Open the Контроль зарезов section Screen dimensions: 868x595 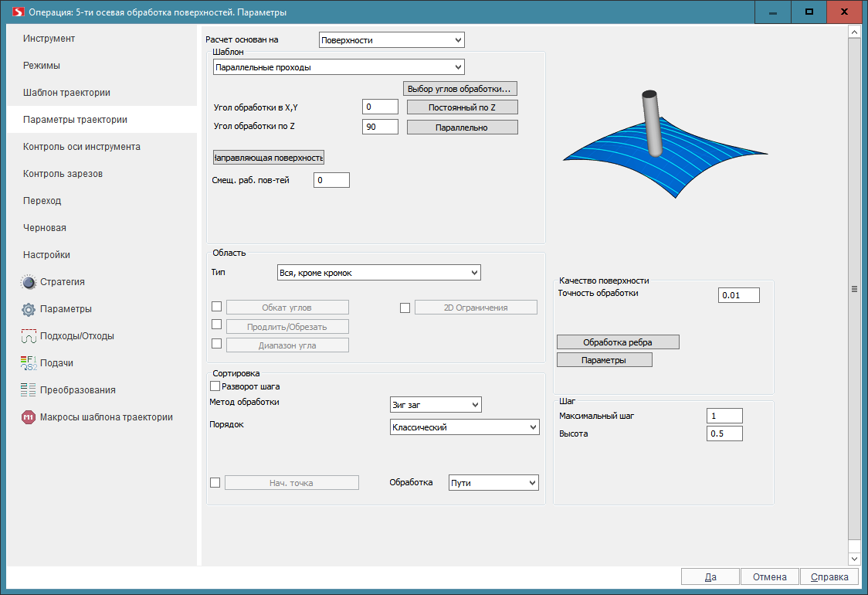tap(102, 174)
